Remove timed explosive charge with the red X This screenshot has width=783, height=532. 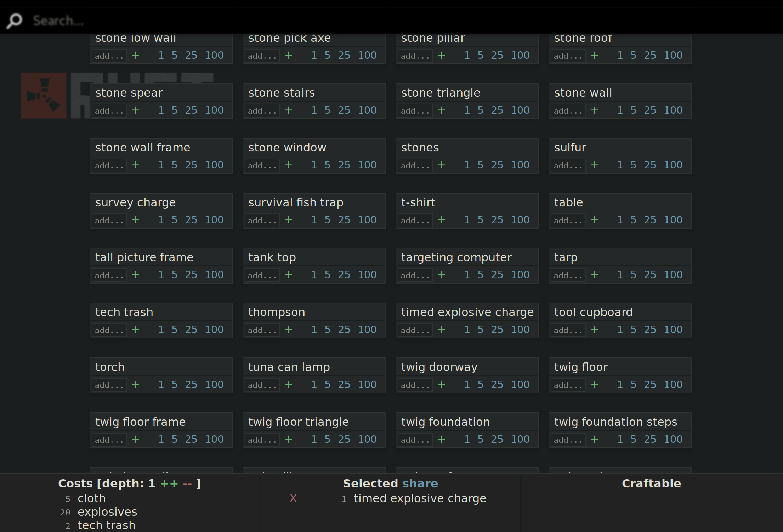point(293,498)
